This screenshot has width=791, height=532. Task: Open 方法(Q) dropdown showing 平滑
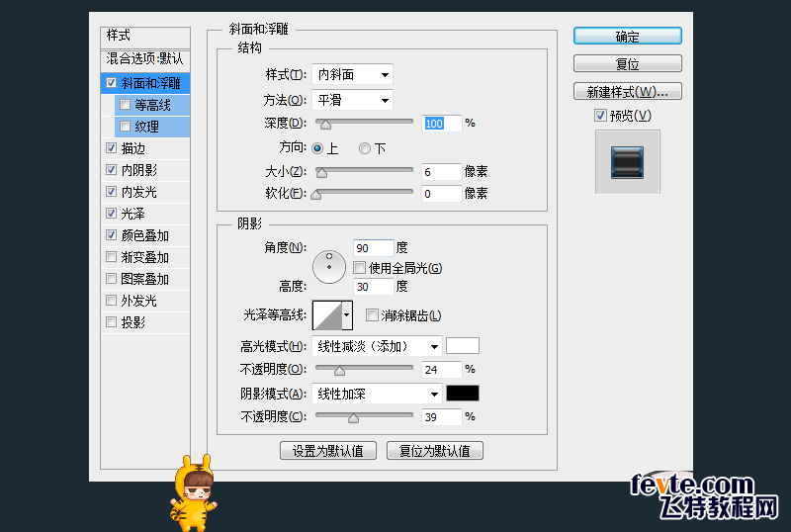(x=352, y=100)
